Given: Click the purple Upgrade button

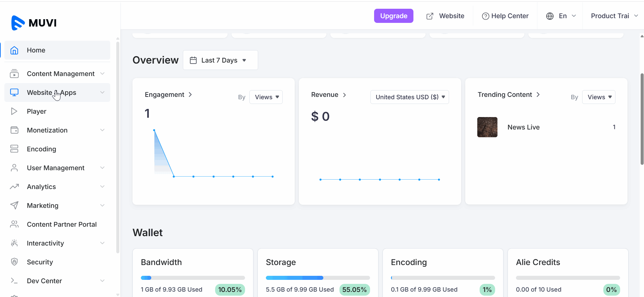Looking at the screenshot, I should [x=394, y=16].
